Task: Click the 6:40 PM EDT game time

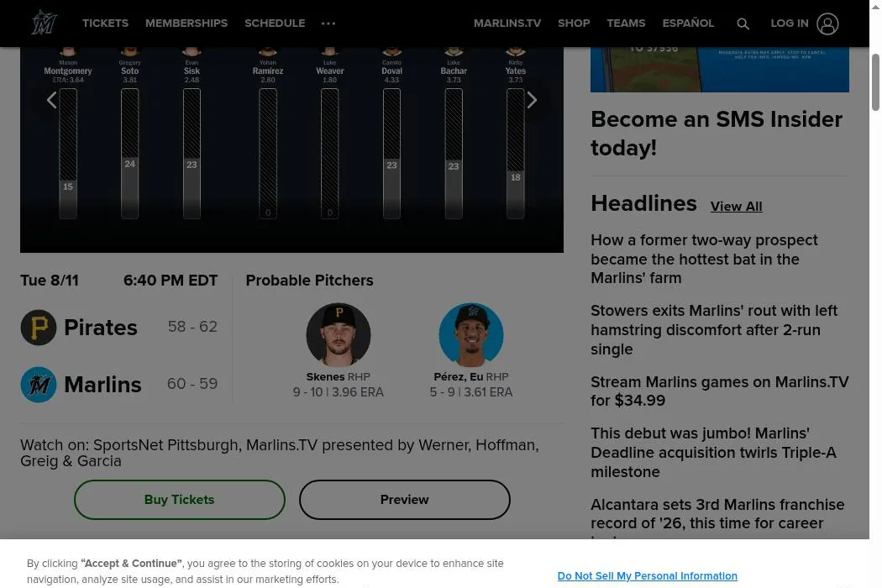Action: (171, 281)
